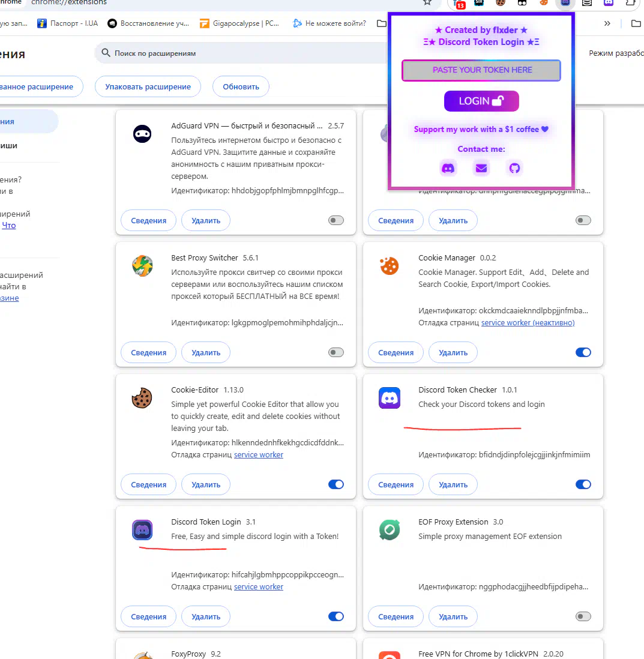Click the LOGIN button in the popup
The height and width of the screenshot is (659, 644).
coord(481,101)
